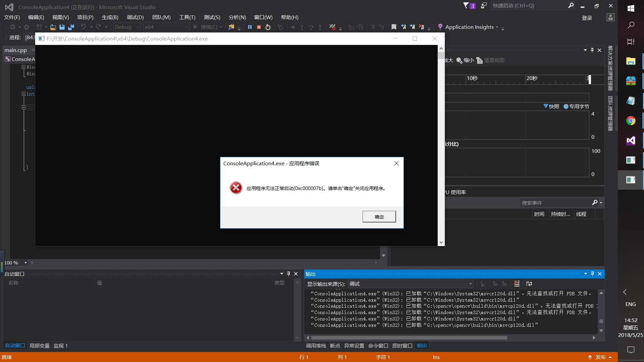Open the Windows Start button
Screen dimensions: 644x362
click(x=631, y=8)
